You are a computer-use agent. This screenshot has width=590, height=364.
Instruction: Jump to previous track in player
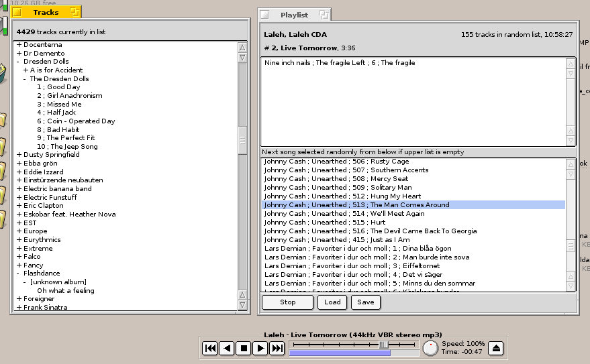[x=210, y=348]
